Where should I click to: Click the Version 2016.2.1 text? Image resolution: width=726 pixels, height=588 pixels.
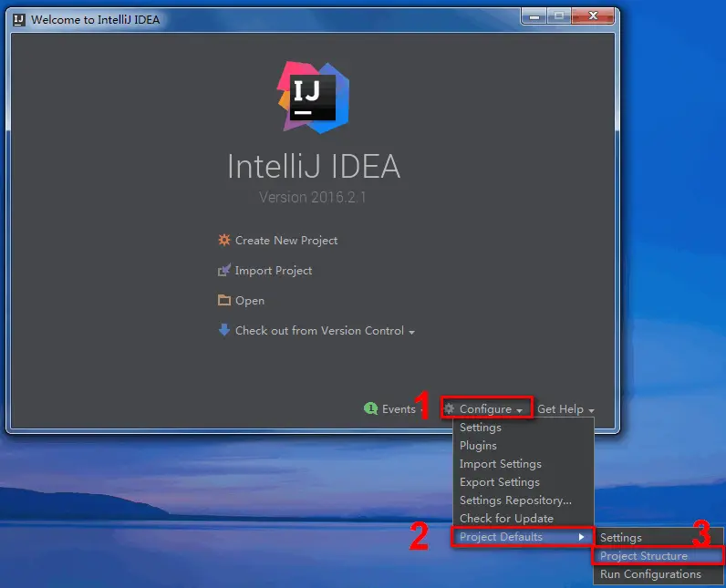click(x=313, y=198)
